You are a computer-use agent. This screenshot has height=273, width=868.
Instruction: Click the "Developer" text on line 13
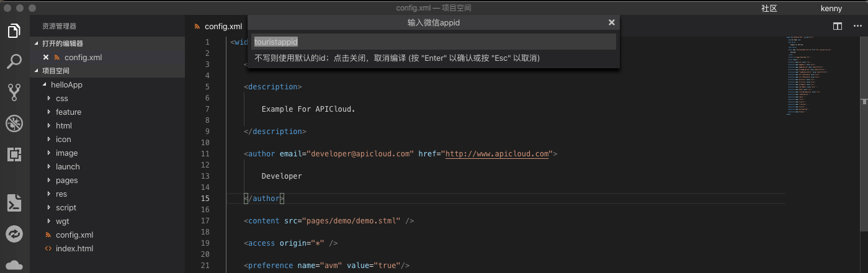[x=282, y=176]
